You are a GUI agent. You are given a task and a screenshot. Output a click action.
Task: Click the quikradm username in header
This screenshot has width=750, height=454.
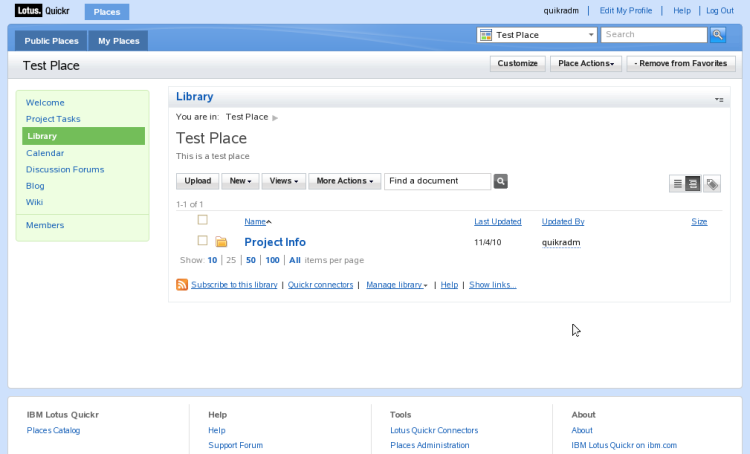point(561,11)
